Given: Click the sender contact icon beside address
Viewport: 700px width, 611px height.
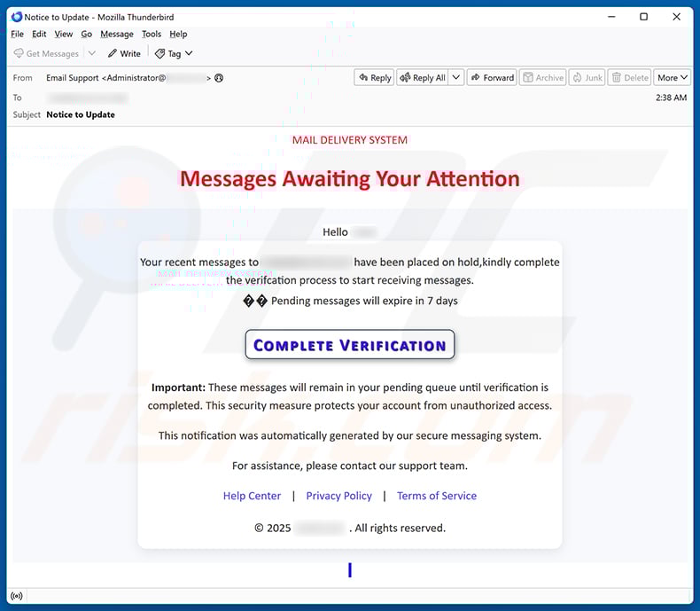Looking at the screenshot, I should pyautogui.click(x=219, y=78).
